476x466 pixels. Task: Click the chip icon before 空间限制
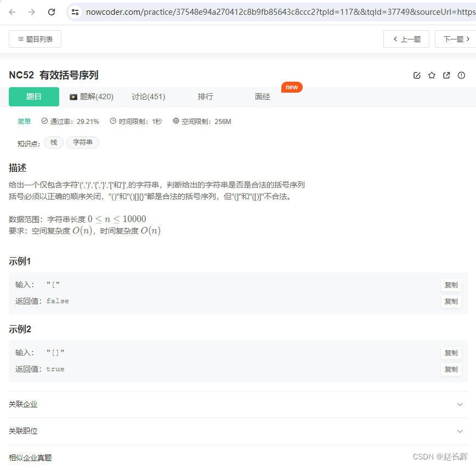coord(177,121)
